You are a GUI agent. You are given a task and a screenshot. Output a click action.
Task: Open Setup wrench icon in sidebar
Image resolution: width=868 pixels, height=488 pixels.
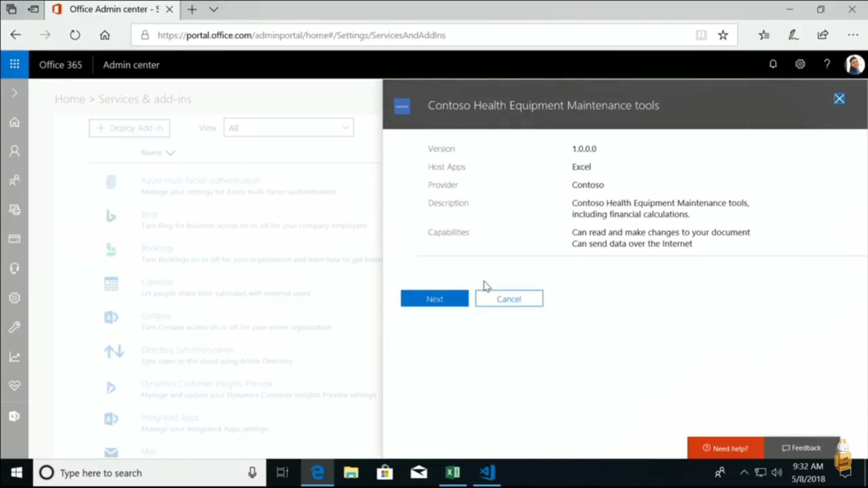tap(14, 327)
